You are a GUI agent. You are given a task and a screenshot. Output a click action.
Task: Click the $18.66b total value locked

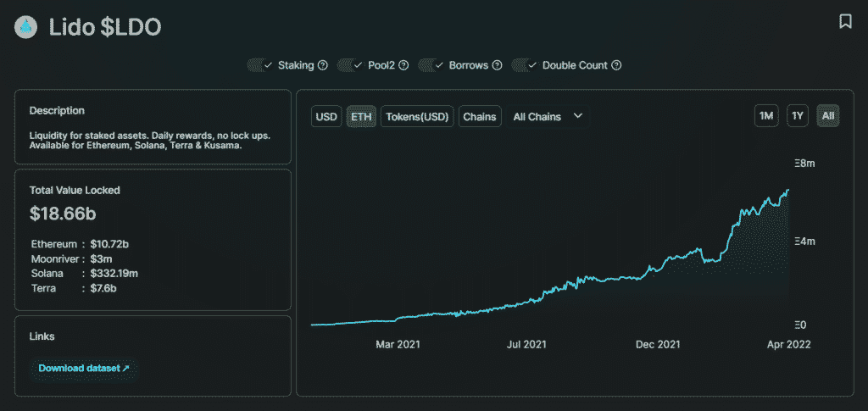[63, 214]
